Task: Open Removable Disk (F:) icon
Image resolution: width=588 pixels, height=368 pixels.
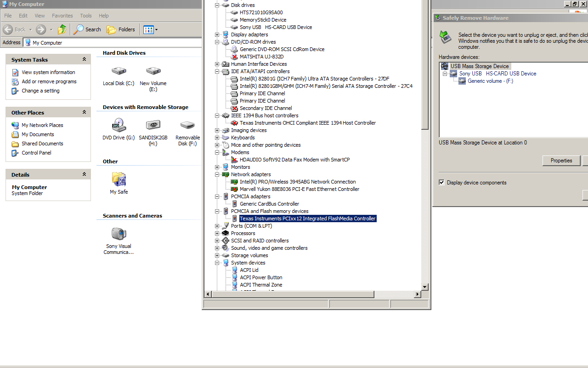Action: click(187, 125)
